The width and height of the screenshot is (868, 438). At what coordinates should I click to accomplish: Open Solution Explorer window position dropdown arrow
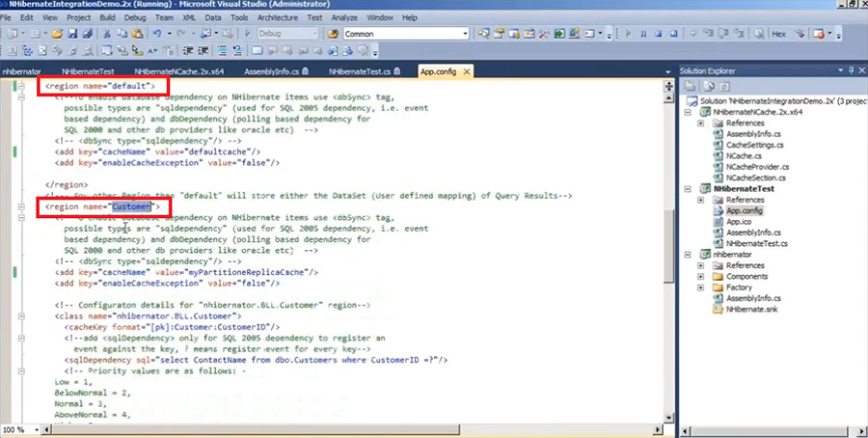[841, 70]
